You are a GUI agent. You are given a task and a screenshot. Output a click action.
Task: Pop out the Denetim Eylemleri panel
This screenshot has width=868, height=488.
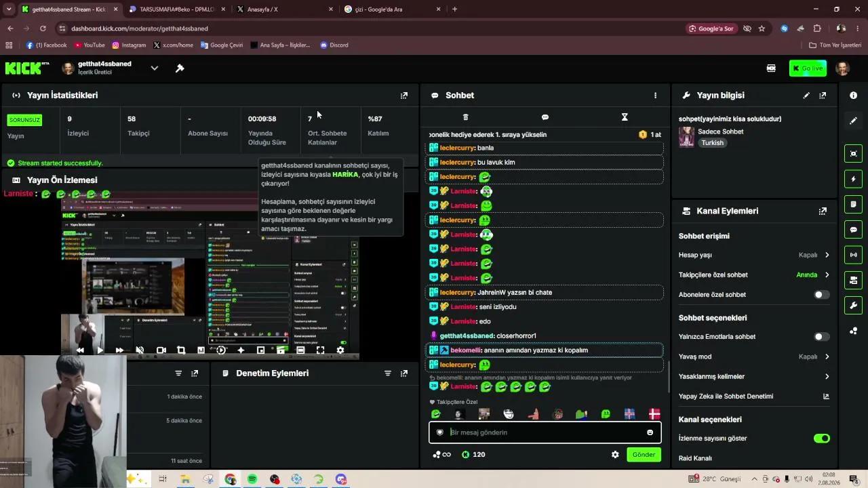404,373
